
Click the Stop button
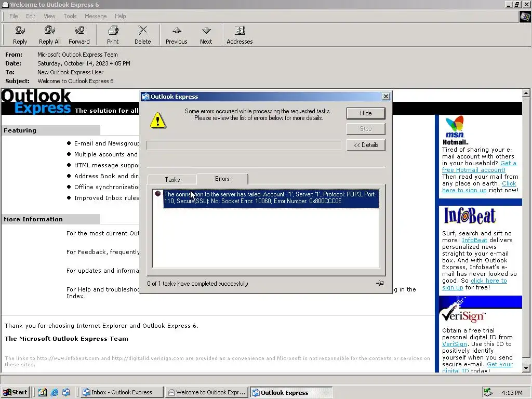coord(366,129)
